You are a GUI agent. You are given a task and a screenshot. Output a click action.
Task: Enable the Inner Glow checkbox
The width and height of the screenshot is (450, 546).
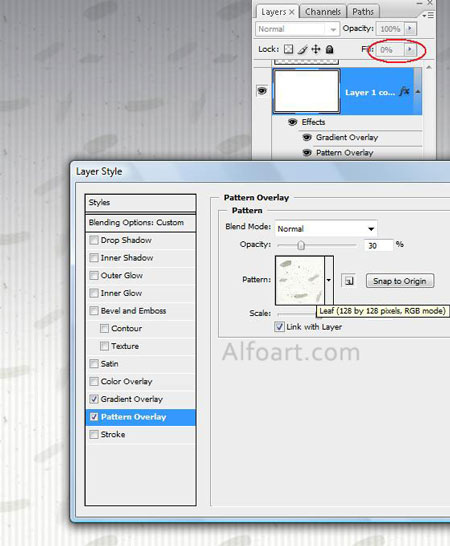click(x=94, y=293)
